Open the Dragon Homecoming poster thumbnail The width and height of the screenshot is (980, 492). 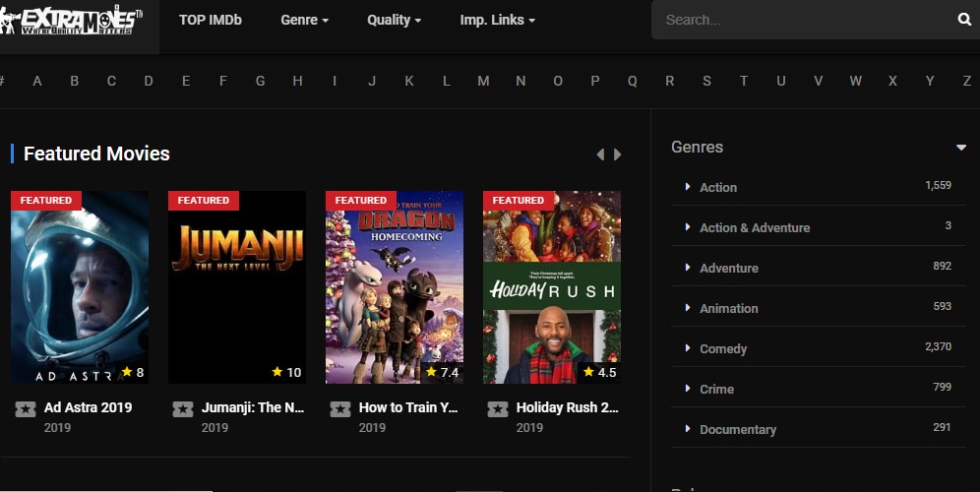[395, 287]
